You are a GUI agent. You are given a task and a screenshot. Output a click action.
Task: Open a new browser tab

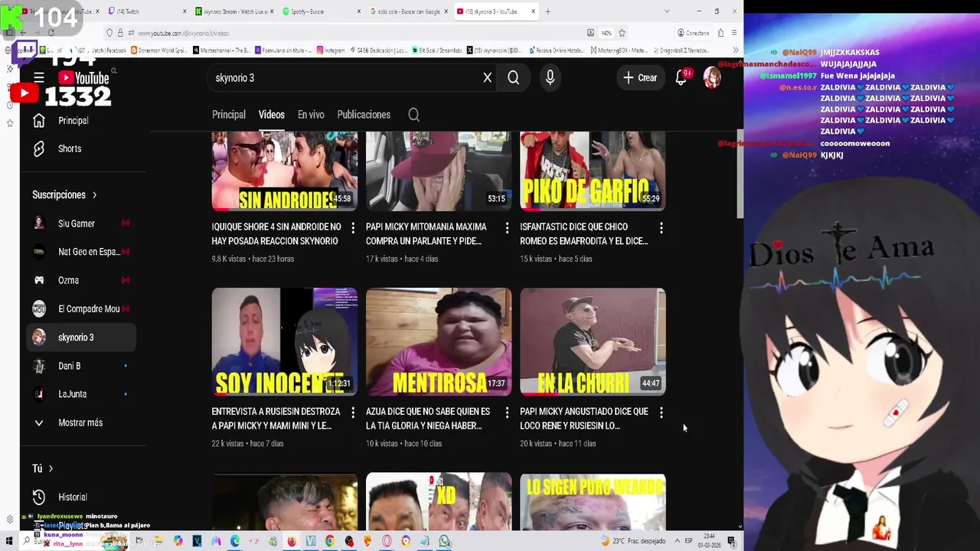click(x=547, y=11)
